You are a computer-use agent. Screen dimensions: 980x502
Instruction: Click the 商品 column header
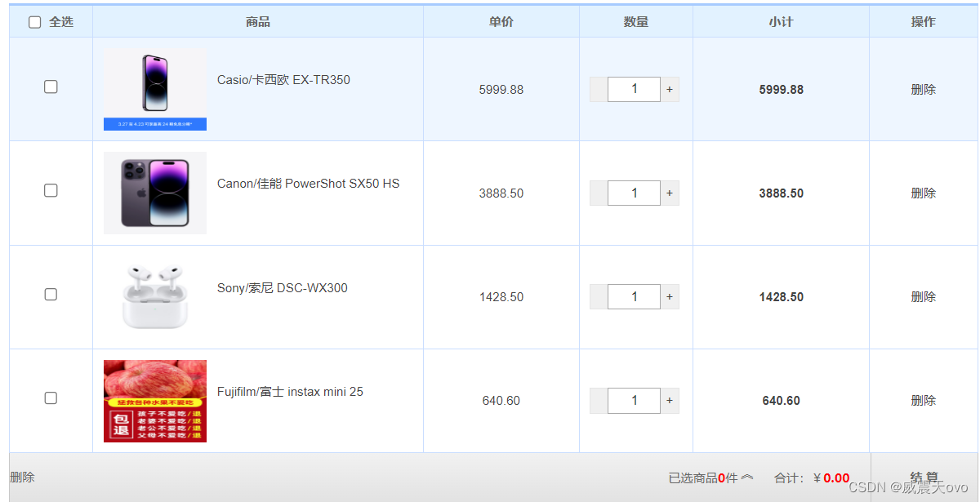click(258, 22)
